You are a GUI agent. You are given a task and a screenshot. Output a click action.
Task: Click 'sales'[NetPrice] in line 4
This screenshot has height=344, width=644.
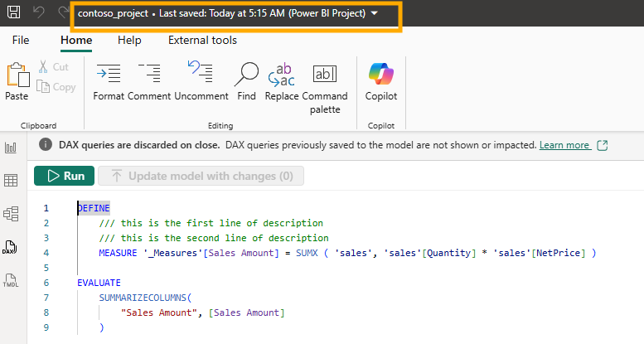pos(540,253)
